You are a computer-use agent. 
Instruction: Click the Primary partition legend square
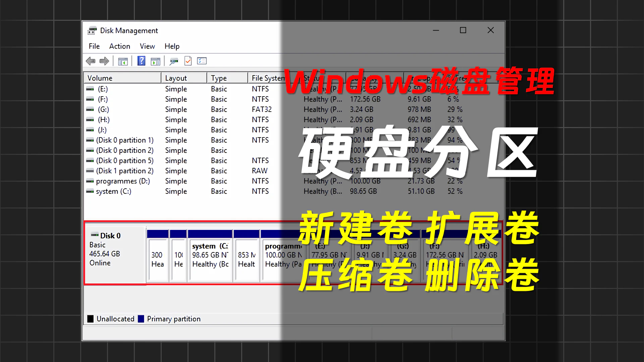(141, 318)
